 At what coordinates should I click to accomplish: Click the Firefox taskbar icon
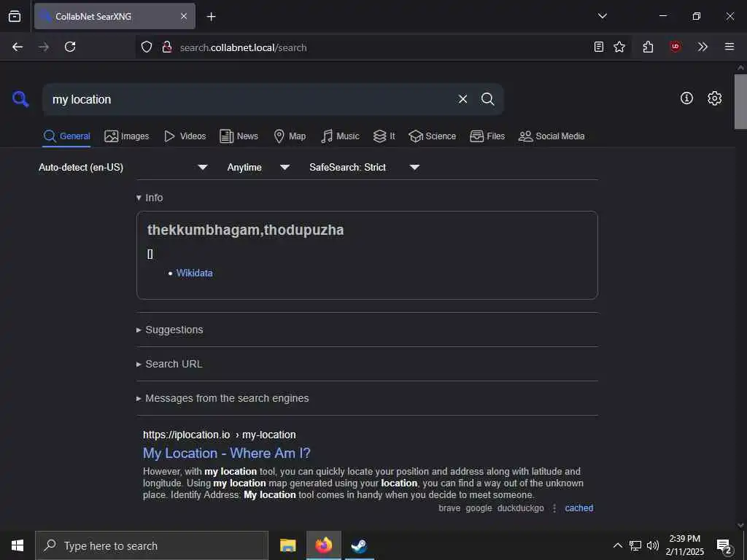323,545
